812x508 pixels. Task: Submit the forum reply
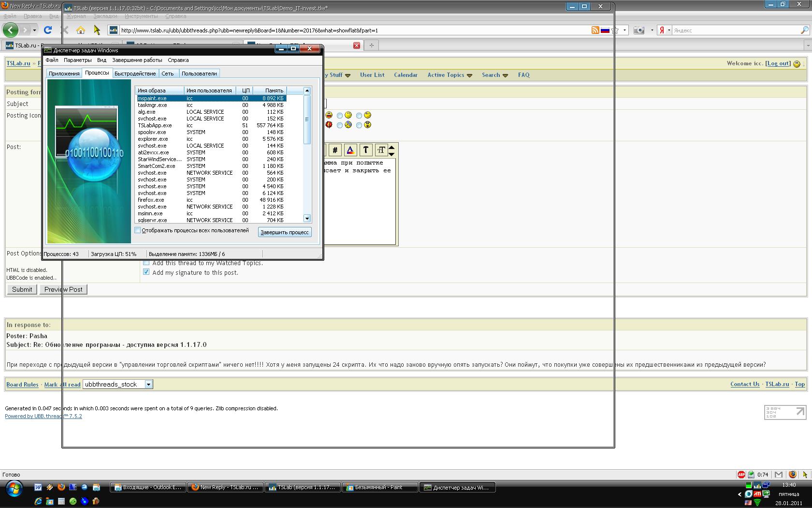[x=22, y=289]
